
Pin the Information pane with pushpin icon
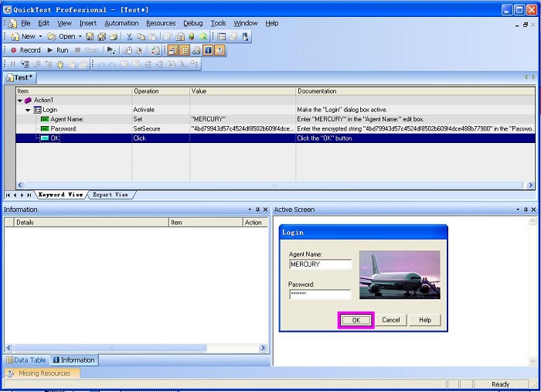pos(257,210)
